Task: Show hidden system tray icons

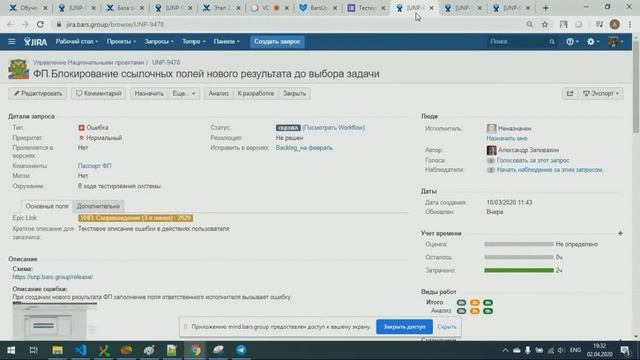Action: coord(505,350)
